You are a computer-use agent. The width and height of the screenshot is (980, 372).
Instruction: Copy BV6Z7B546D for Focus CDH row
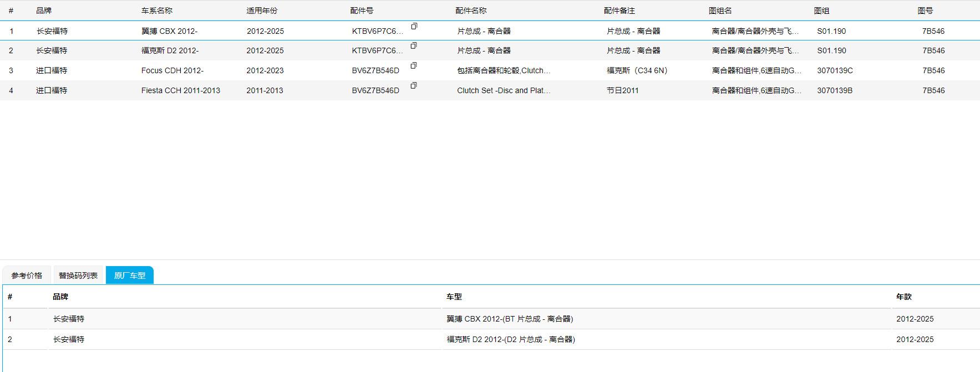(x=414, y=65)
